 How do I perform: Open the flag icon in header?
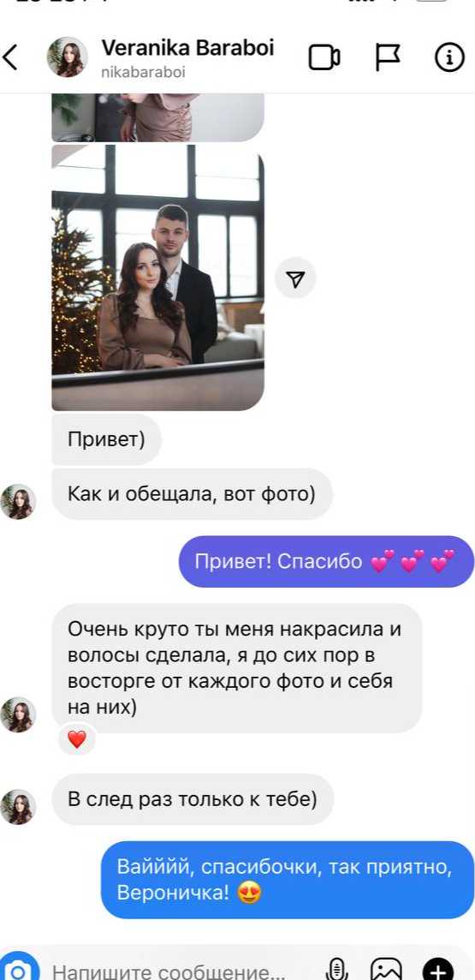coord(388,57)
